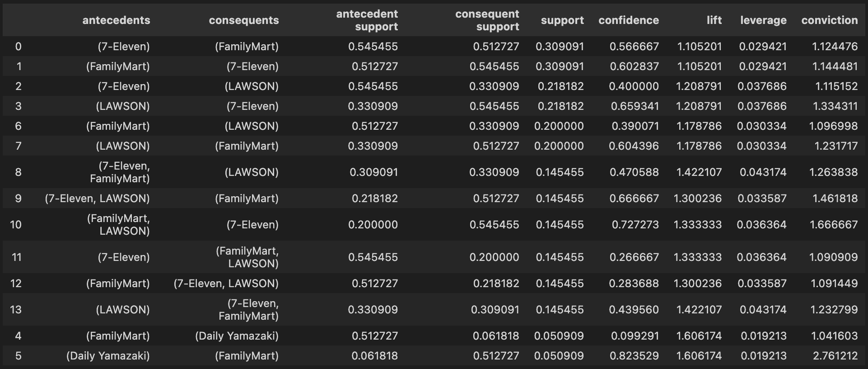The width and height of the screenshot is (868, 369).
Task: Click the antecedents column header
Action: point(116,20)
